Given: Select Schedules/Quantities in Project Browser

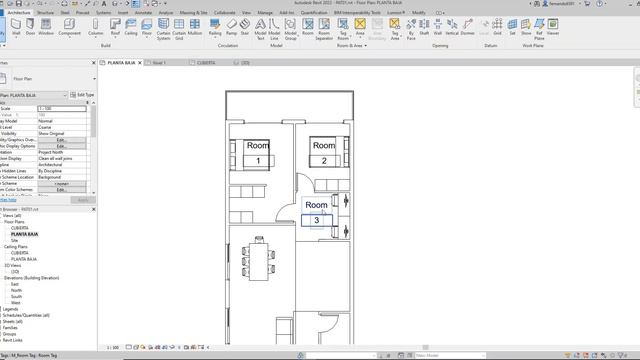Looking at the screenshot, I should (x=26, y=316).
